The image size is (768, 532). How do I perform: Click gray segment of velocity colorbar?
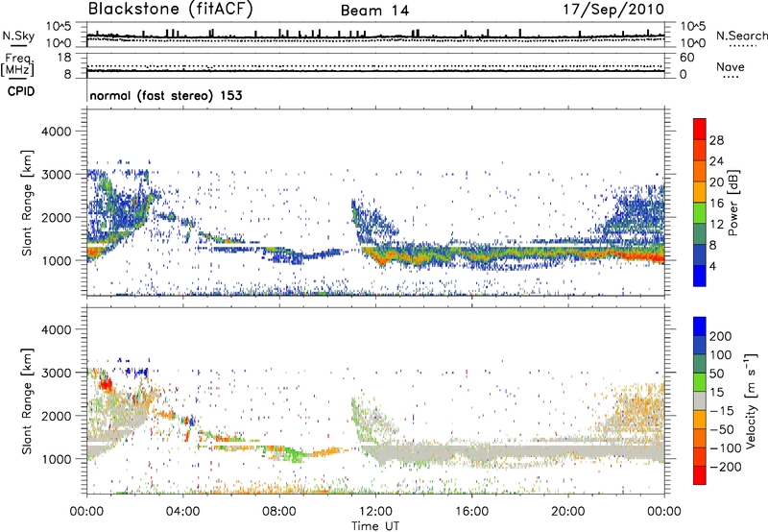click(x=700, y=400)
